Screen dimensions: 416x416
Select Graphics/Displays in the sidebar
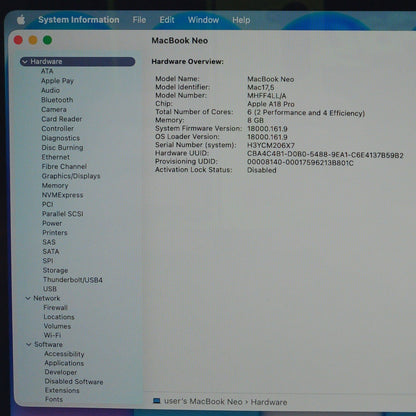click(x=71, y=176)
